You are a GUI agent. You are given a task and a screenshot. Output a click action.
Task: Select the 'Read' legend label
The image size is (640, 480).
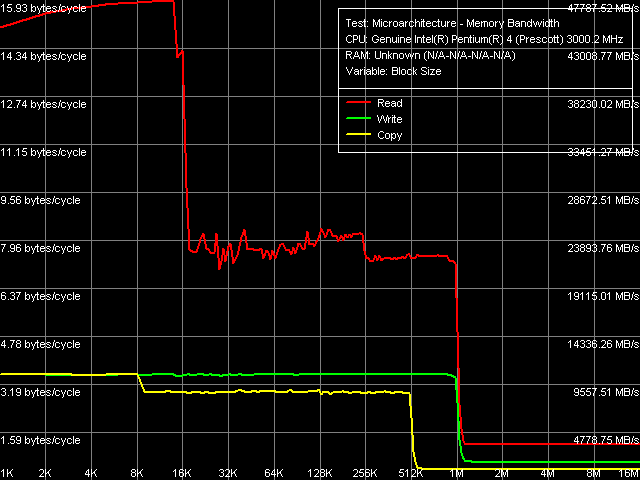click(x=389, y=103)
